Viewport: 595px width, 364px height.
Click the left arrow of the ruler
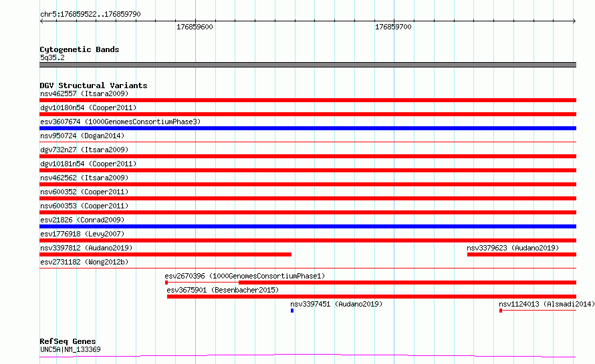(41, 21)
